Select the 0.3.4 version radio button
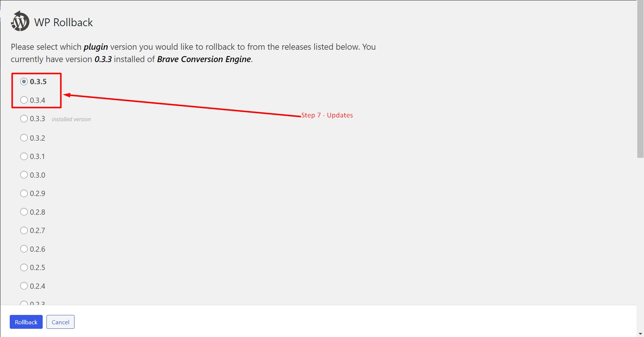Screen dimensions: 644x337 tap(24, 100)
